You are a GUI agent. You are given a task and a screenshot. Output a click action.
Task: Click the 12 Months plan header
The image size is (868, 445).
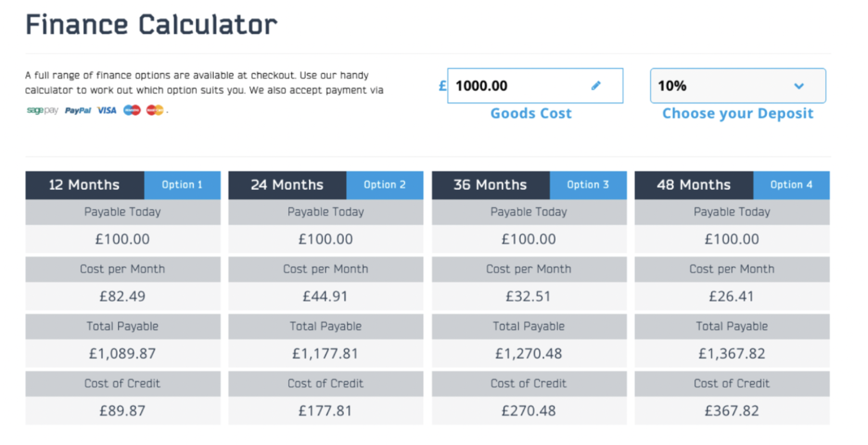[85, 185]
